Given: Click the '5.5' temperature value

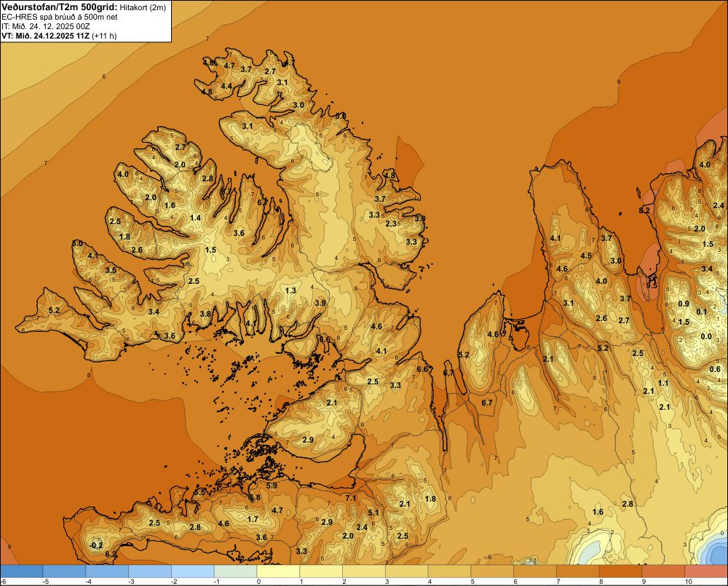Looking at the screenshot, I should (199, 492).
